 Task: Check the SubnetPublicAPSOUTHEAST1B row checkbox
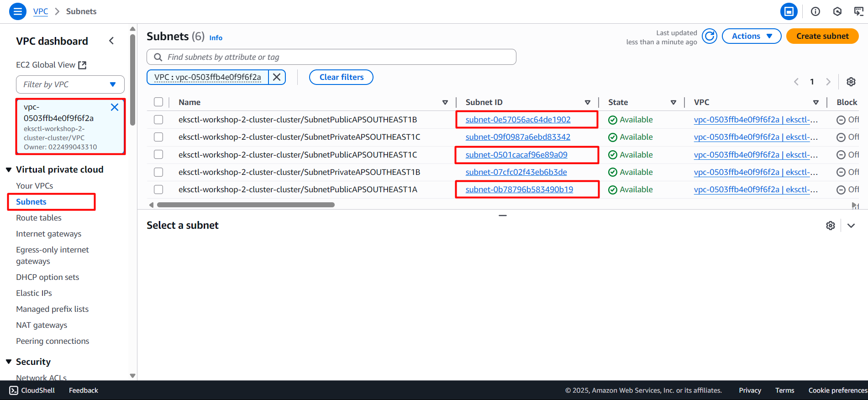tap(158, 120)
